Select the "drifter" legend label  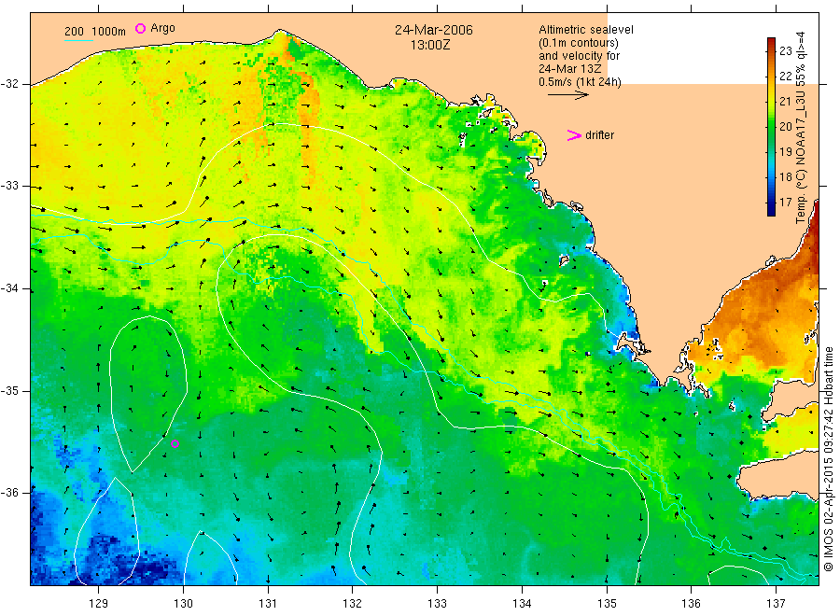[x=599, y=135]
